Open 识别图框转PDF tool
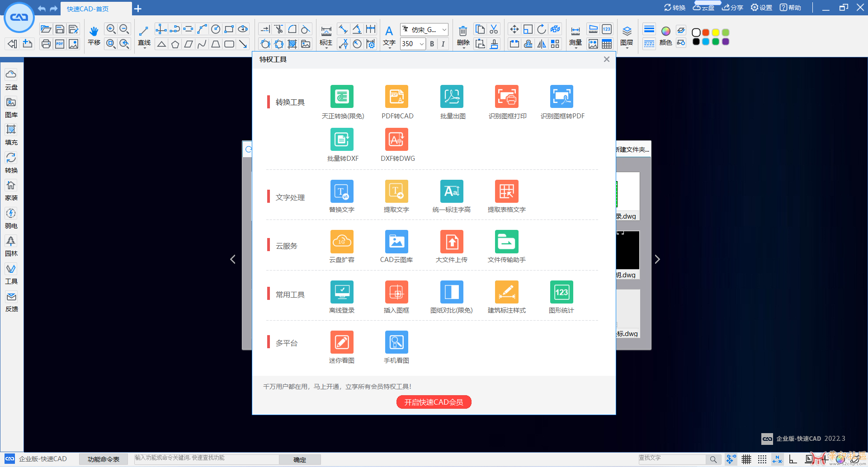The image size is (868, 467). pyautogui.click(x=562, y=102)
